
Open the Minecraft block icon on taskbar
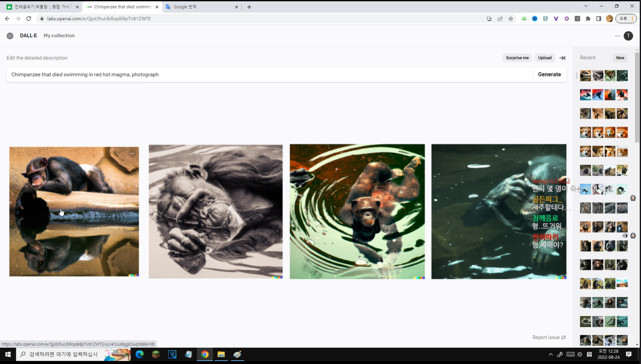coord(156,355)
